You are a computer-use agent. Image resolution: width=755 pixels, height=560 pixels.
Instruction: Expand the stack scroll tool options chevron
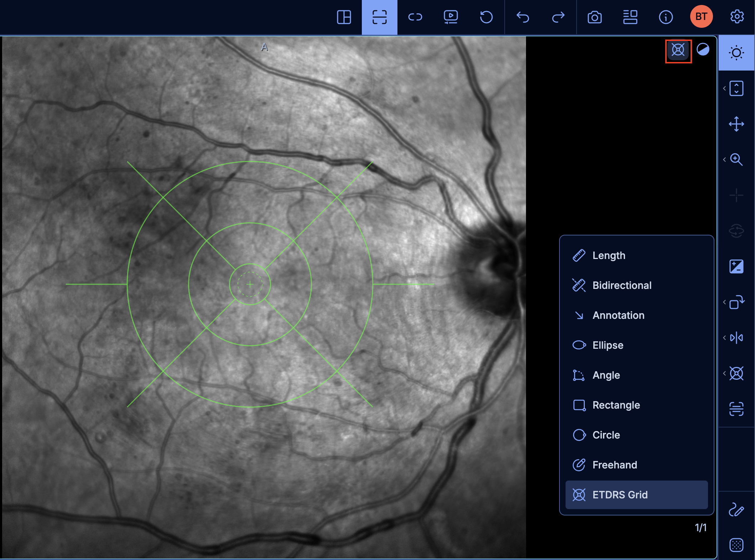click(x=724, y=88)
